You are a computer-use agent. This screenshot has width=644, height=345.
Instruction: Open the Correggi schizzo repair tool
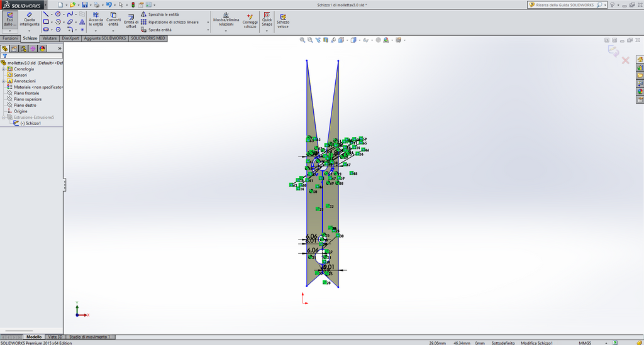click(250, 21)
